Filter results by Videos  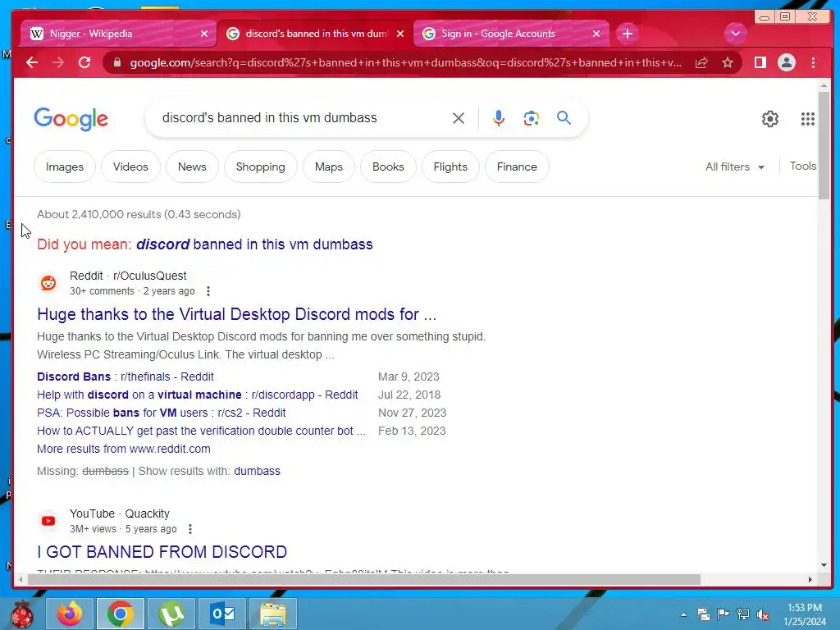tap(130, 167)
